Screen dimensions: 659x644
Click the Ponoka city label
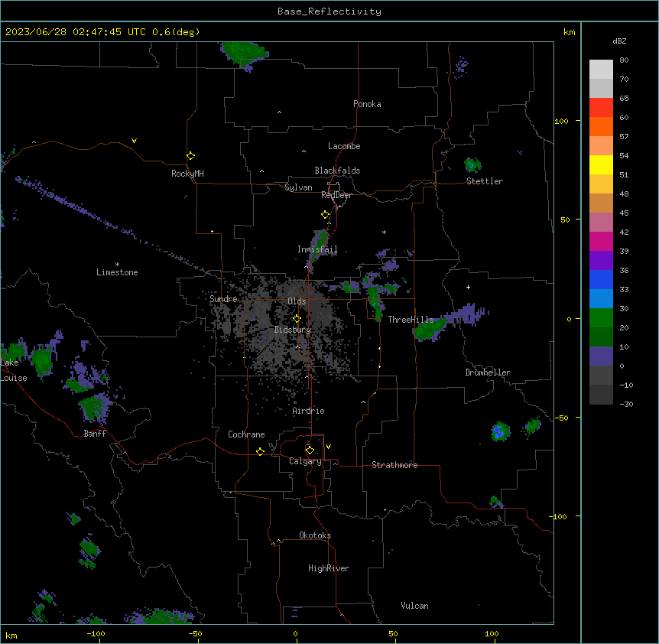[367, 104]
